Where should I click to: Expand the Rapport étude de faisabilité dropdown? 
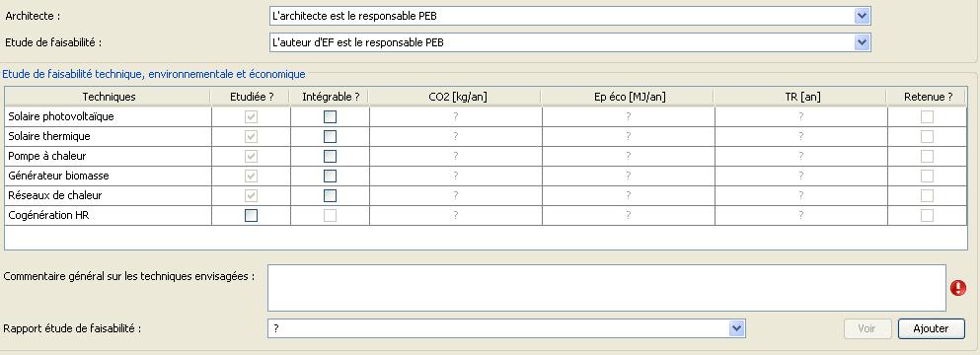(x=737, y=328)
